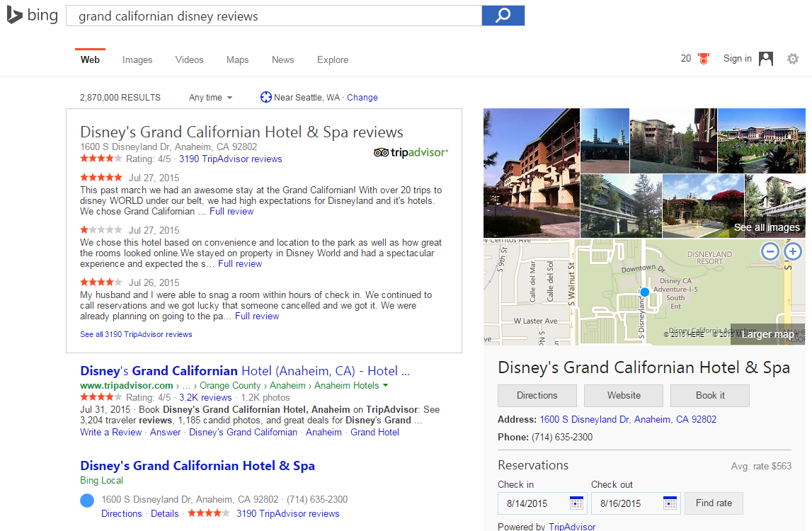The height and width of the screenshot is (531, 812).
Task: Open the Check in calendar icon
Action: coord(577,503)
